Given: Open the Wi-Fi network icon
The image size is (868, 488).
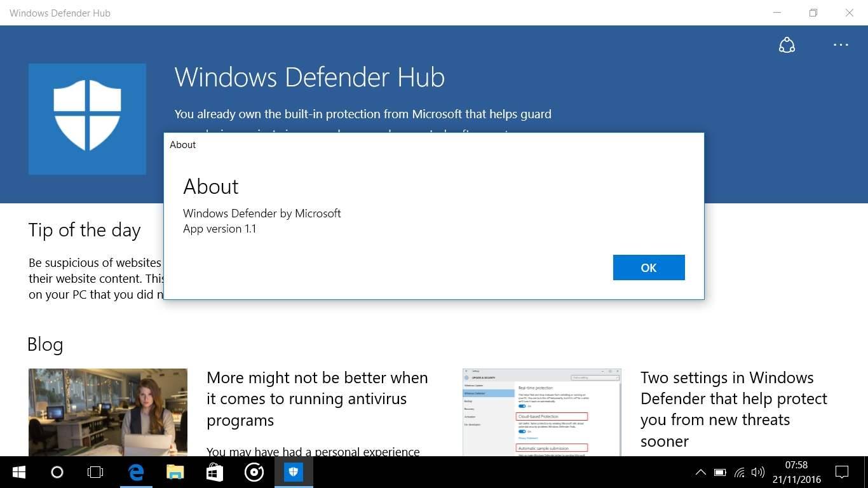Looking at the screenshot, I should (739, 472).
